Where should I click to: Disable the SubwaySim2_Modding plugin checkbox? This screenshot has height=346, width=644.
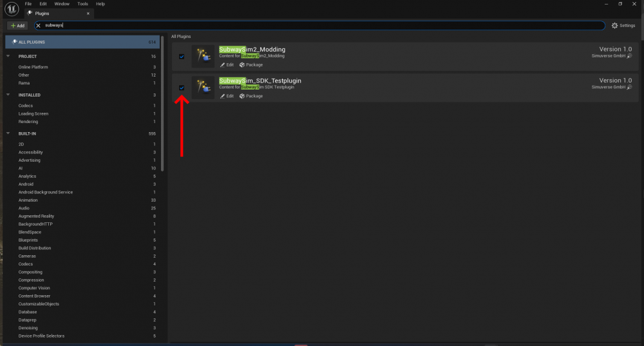(x=182, y=57)
